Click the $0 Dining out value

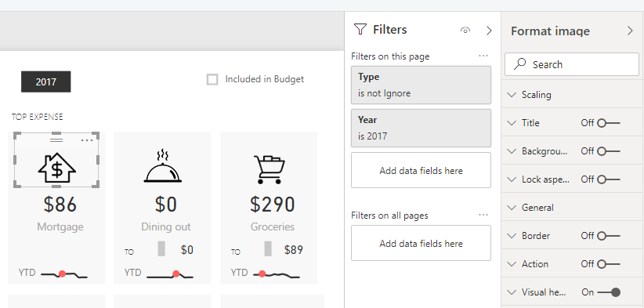tap(166, 205)
